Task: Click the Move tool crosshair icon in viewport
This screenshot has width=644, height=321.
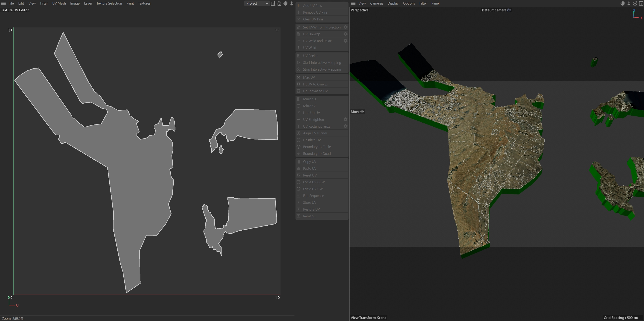Action: [362, 112]
